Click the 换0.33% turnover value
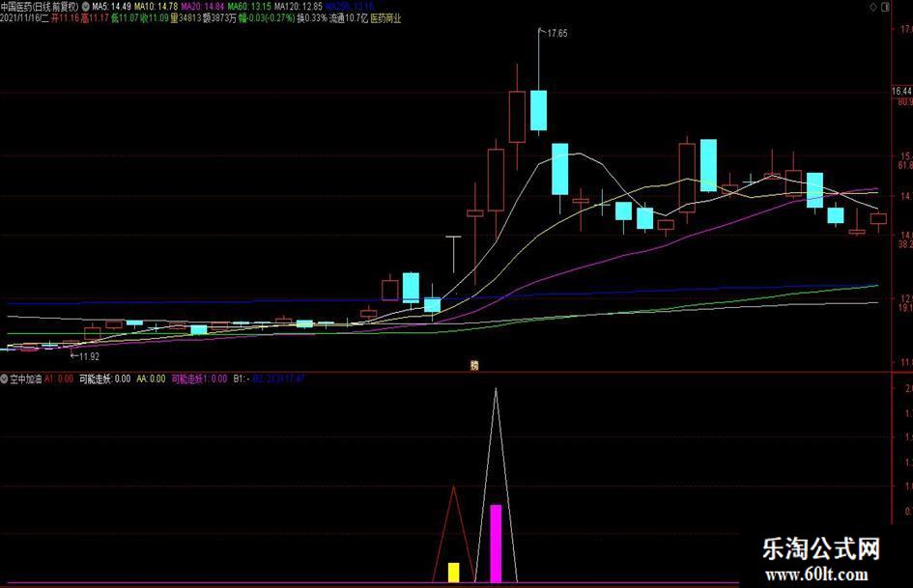 tap(312, 18)
